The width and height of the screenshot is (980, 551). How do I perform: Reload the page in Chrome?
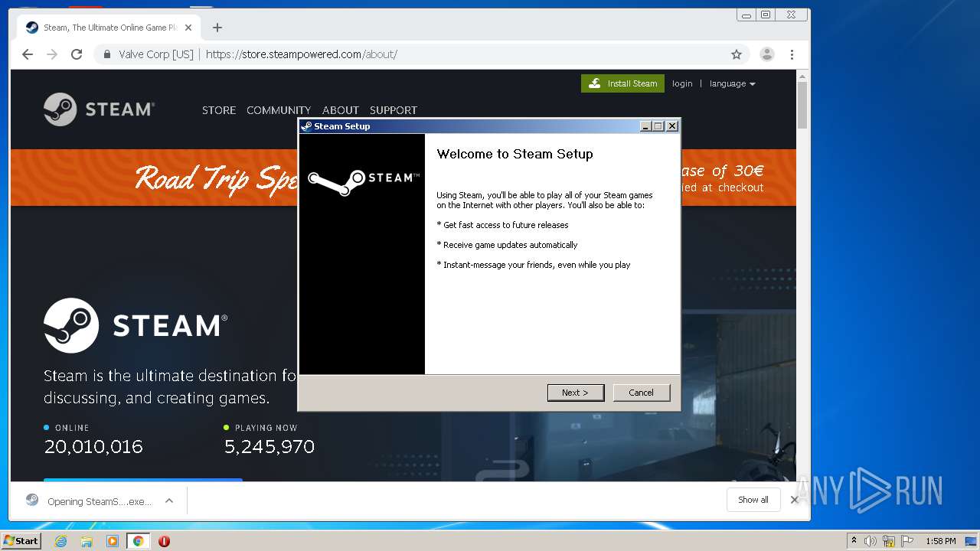[77, 54]
